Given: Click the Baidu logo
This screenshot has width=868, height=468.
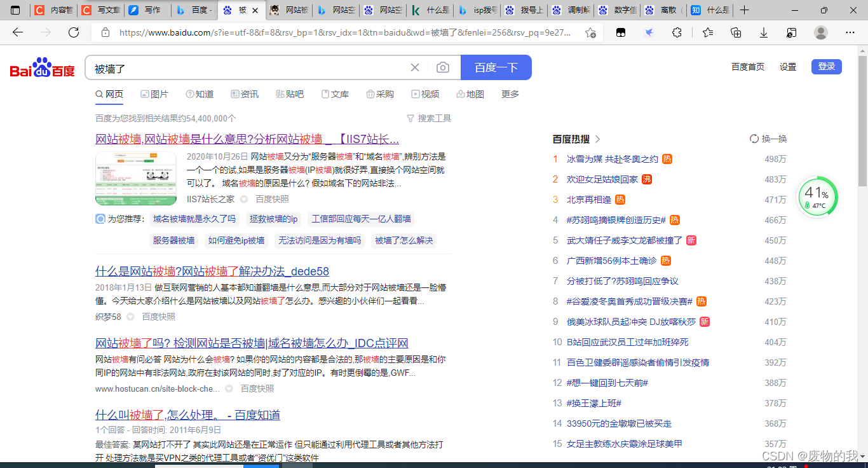Looking at the screenshot, I should click(x=42, y=68).
